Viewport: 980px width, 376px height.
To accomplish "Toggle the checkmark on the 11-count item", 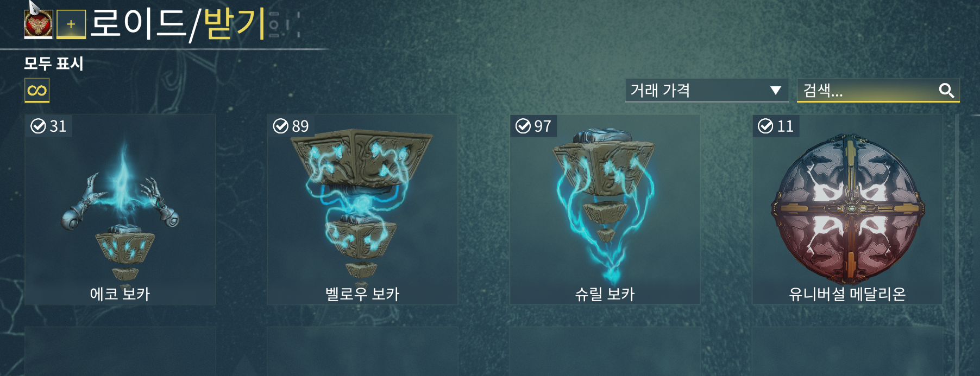I will 765,126.
